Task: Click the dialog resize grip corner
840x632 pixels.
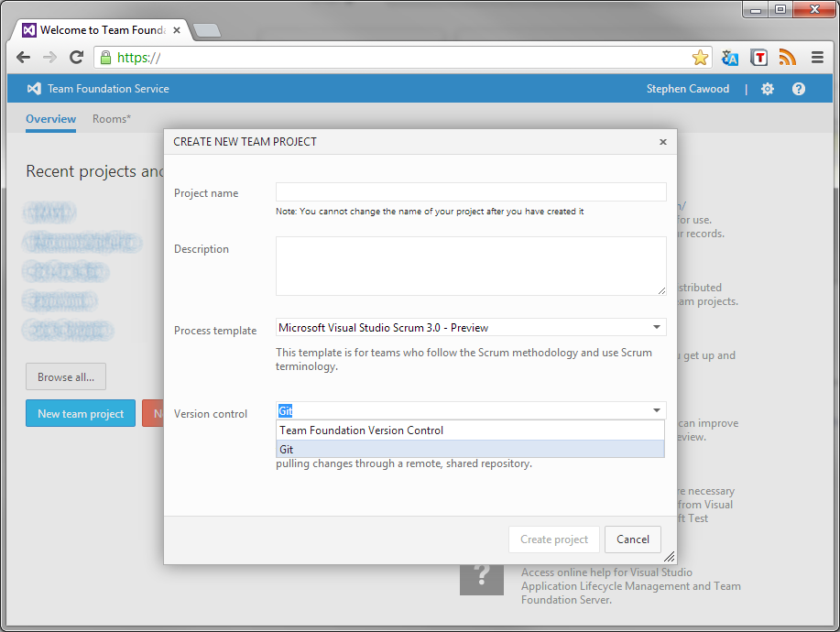Action: [669, 557]
